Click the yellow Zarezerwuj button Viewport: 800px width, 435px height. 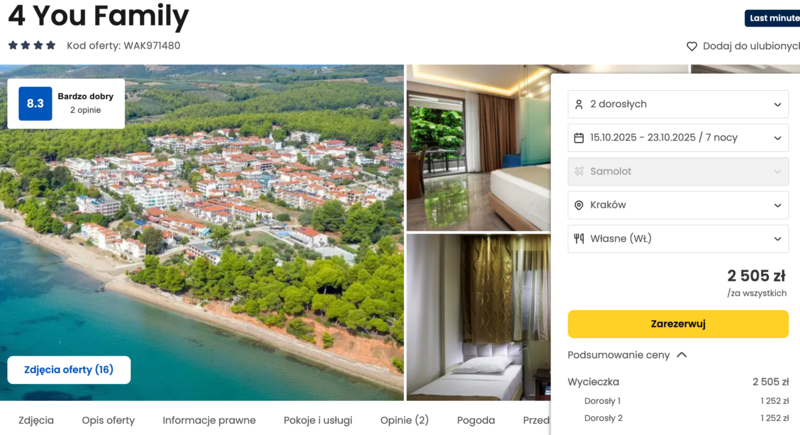pyautogui.click(x=678, y=324)
